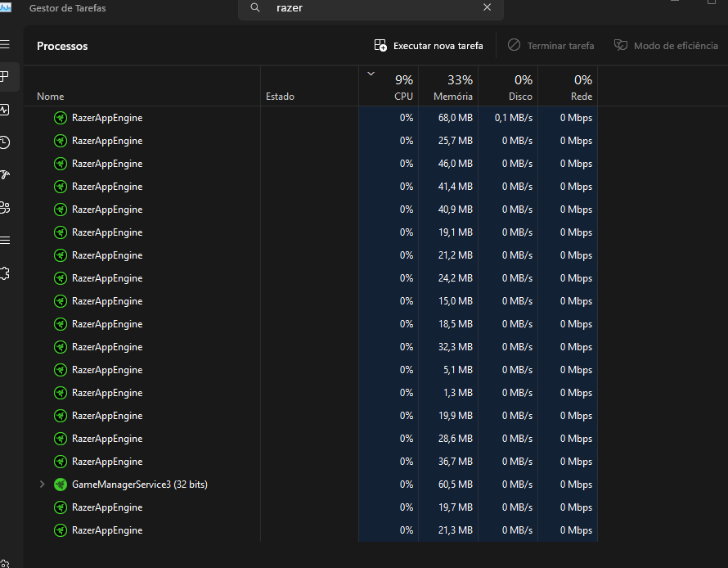Click Terminar tarefa button

[550, 46]
